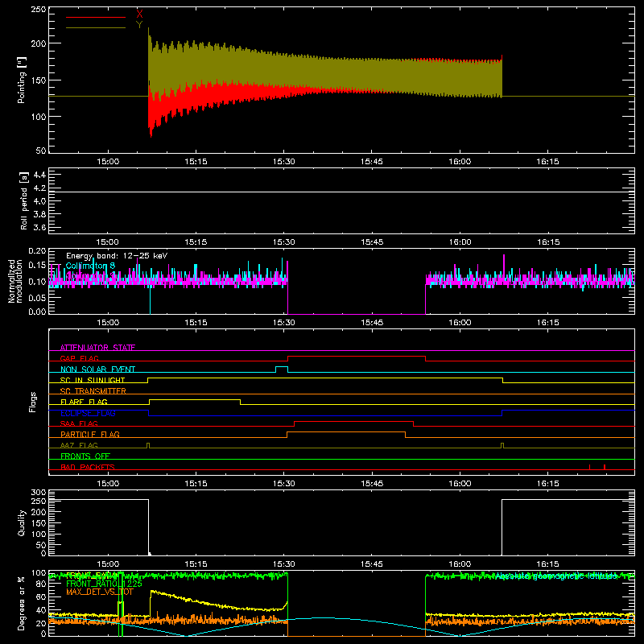Select the X legend label

(x=139, y=14)
